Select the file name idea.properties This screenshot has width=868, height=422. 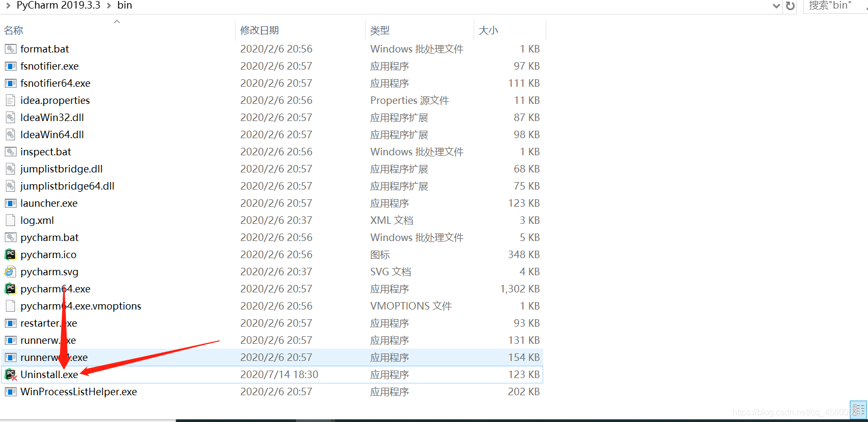[55, 100]
